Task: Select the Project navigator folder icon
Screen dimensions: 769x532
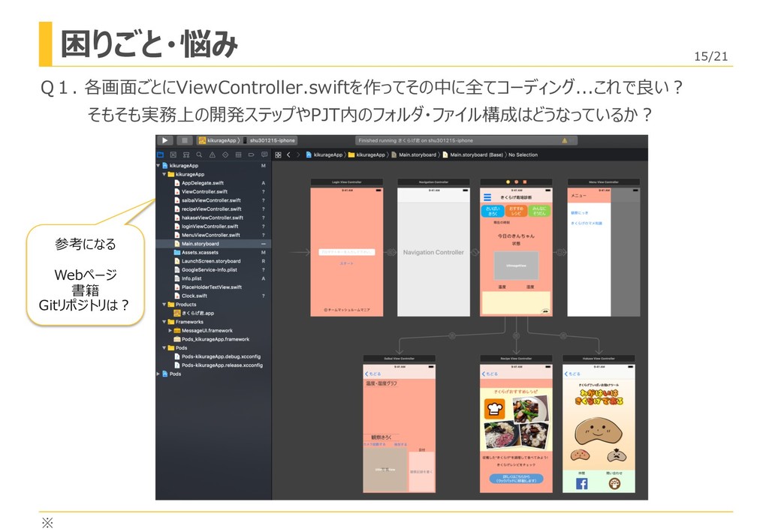Action: pos(160,155)
